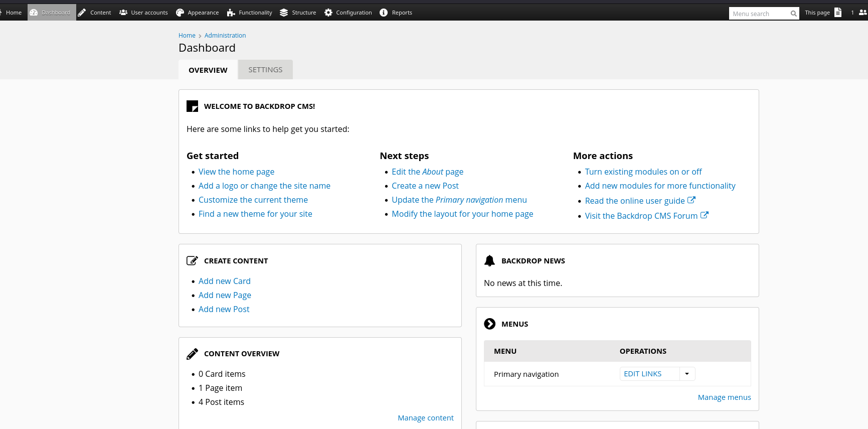
Task: Click the Menus arrow circle icon
Action: pos(489,324)
